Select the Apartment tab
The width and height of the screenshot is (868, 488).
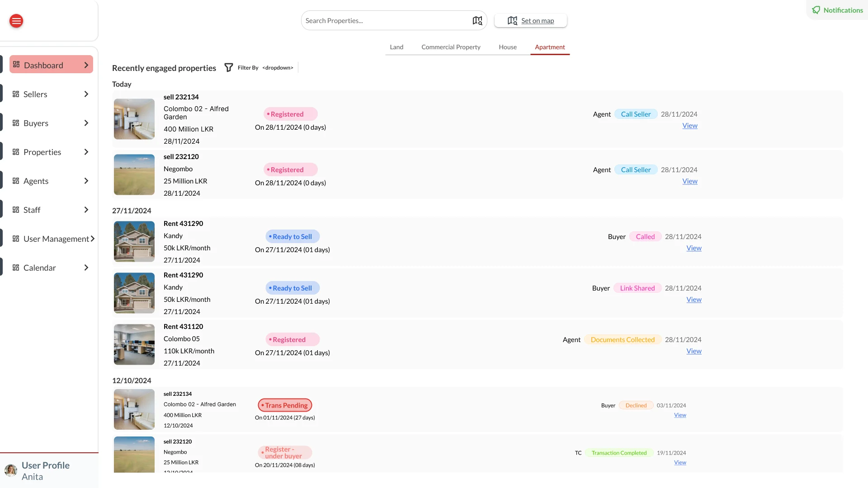click(550, 47)
